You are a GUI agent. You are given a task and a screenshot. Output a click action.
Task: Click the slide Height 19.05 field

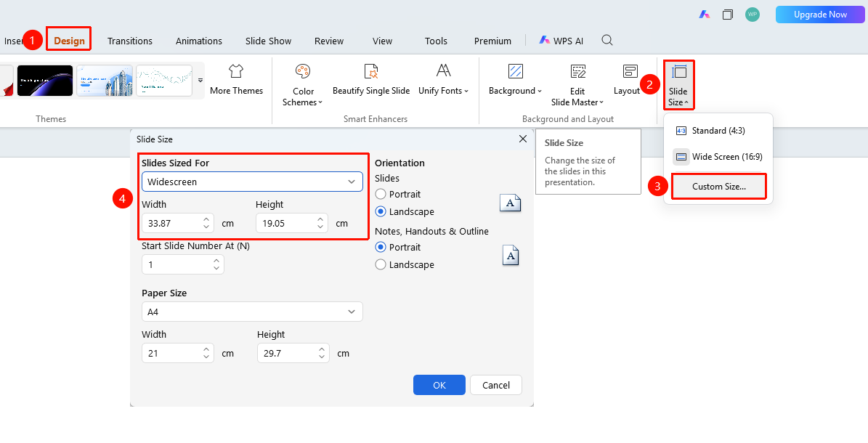coord(292,223)
